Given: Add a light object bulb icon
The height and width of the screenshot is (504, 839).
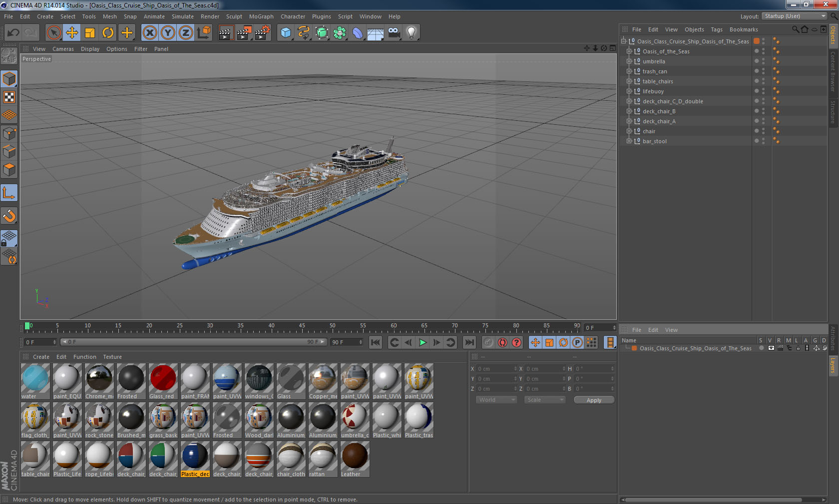Looking at the screenshot, I should tap(411, 33).
